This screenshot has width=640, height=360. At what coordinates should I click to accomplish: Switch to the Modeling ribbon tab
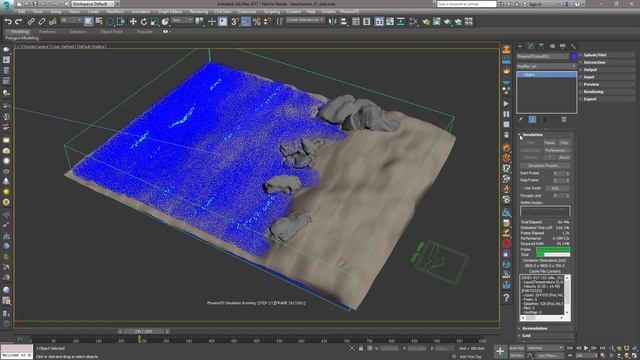19,31
